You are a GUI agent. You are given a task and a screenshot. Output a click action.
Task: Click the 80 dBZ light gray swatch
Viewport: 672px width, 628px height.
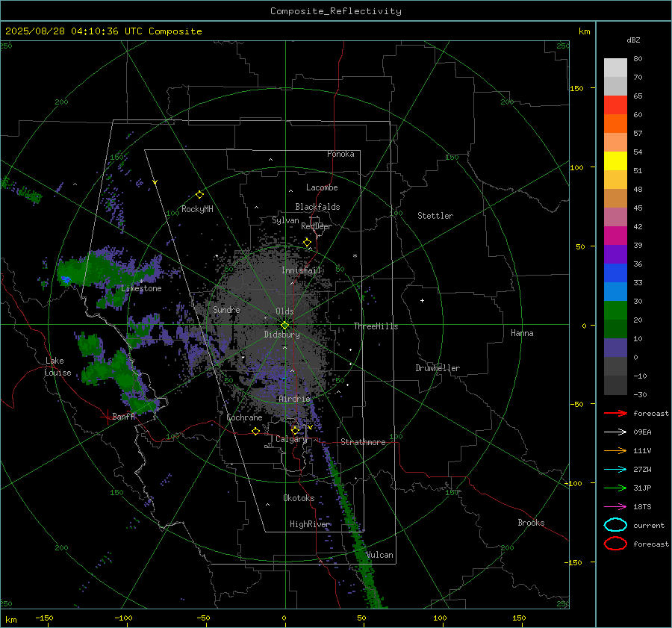[x=615, y=67]
